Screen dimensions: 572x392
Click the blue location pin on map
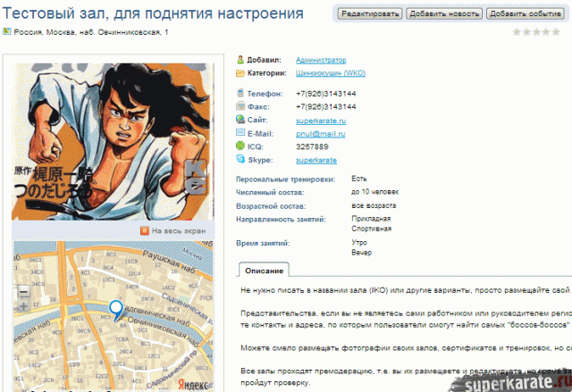[116, 311]
